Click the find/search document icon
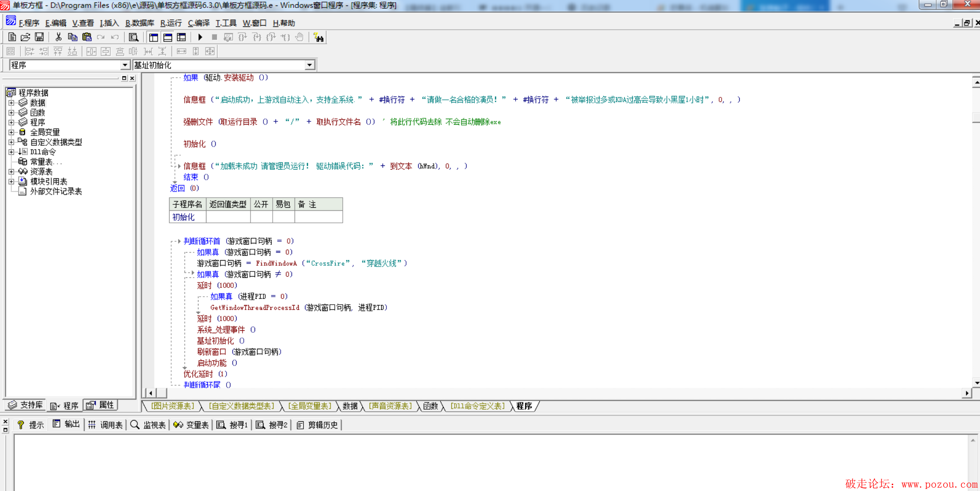The image size is (980, 491). point(133,37)
